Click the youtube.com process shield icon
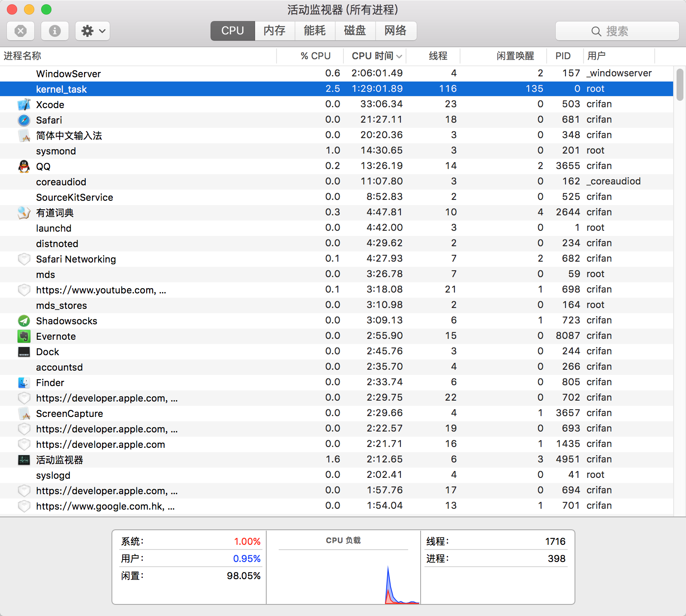The width and height of the screenshot is (686, 616). 24,290
